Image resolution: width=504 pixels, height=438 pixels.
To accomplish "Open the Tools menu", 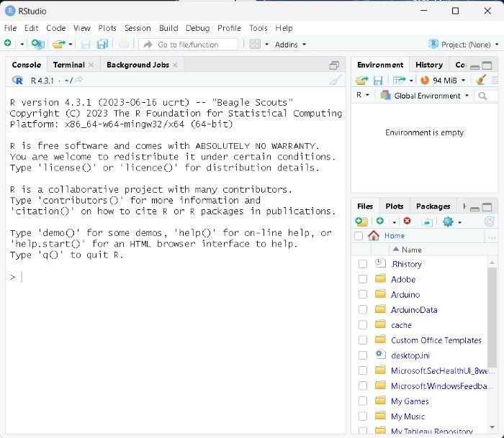I will (x=258, y=28).
